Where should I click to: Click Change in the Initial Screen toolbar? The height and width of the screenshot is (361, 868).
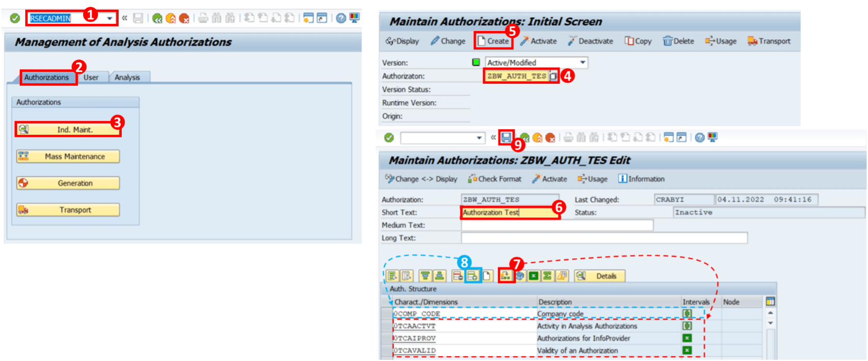point(448,41)
